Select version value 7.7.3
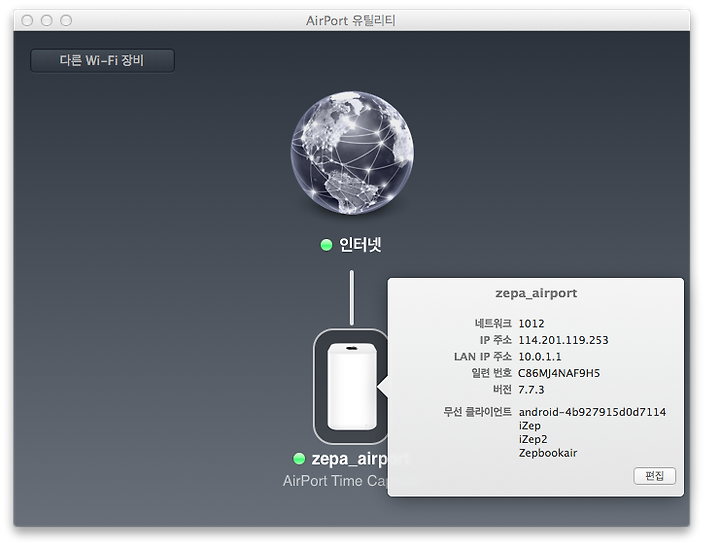This screenshot has width=720, height=546. tap(531, 390)
